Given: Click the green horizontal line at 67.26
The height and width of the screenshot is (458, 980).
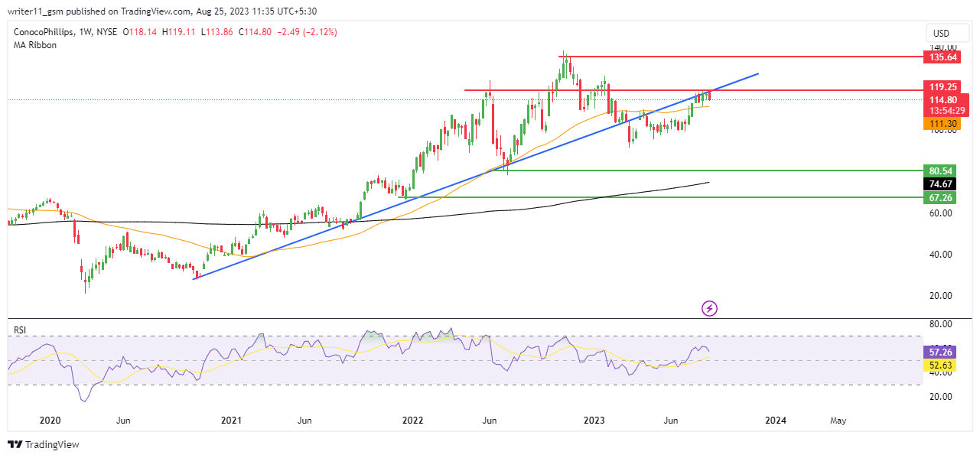Looking at the screenshot, I should click(x=662, y=197).
